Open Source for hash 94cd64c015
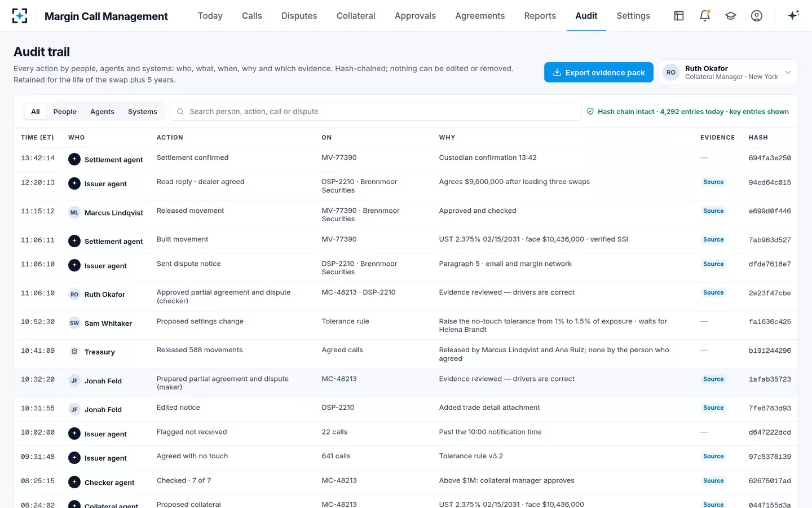 click(x=713, y=182)
